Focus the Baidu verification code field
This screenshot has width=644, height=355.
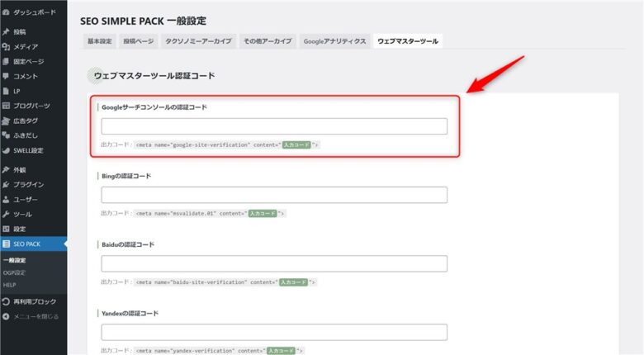[274, 263]
